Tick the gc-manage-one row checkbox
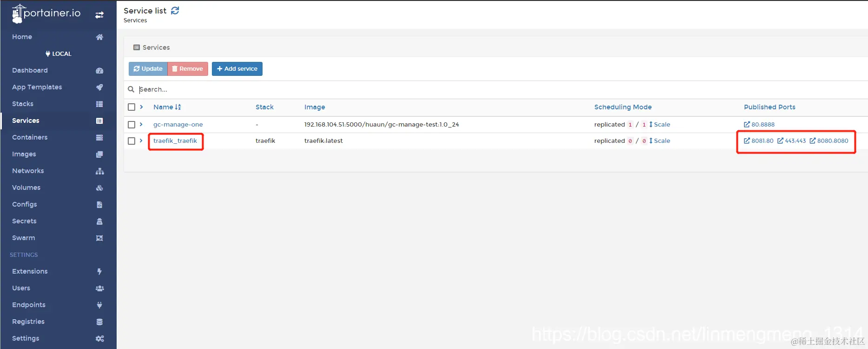868x349 pixels. click(132, 125)
